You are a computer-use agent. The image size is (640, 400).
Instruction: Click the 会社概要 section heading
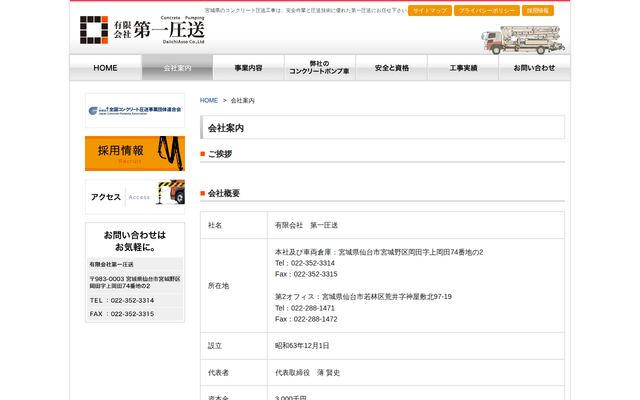[224, 193]
